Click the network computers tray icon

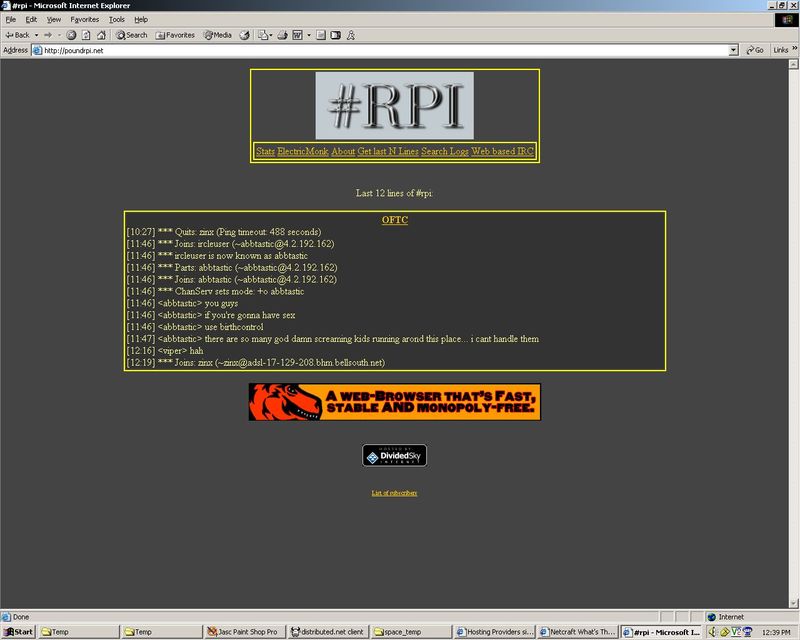pyautogui.click(x=747, y=632)
